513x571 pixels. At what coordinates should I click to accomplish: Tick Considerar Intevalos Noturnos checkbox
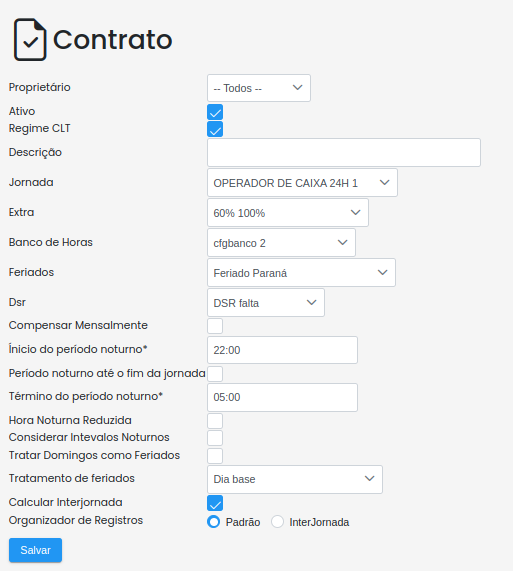[x=215, y=438]
